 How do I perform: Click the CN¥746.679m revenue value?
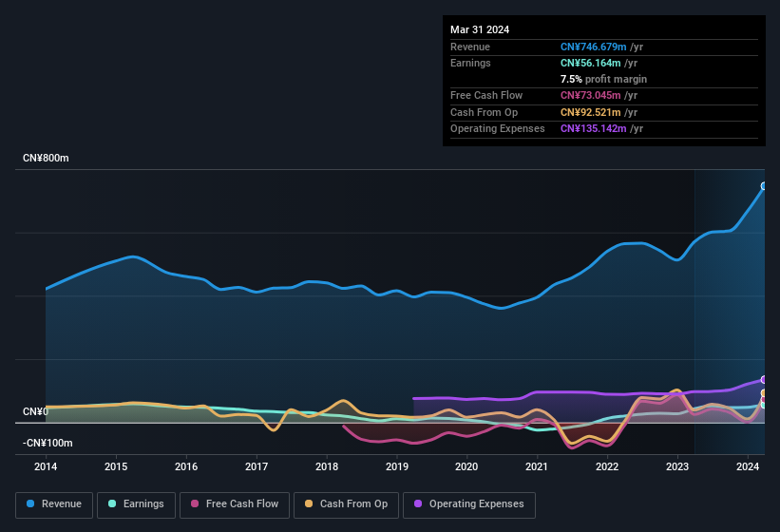pos(593,47)
